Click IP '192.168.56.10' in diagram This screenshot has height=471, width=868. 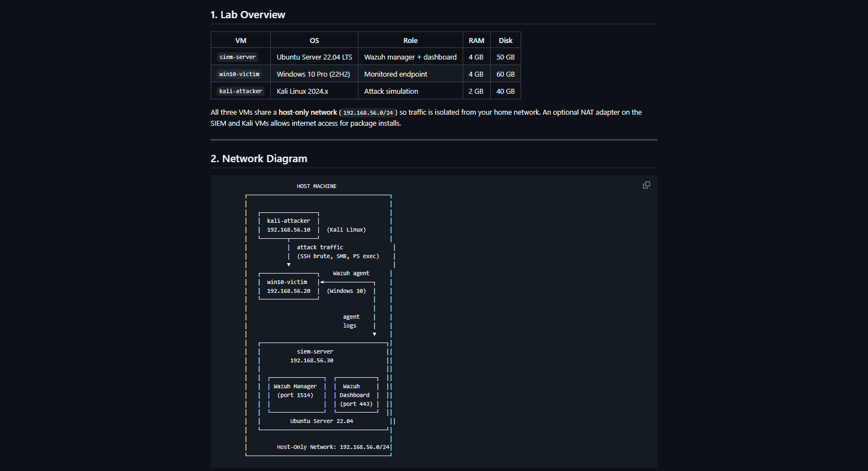tap(288, 230)
